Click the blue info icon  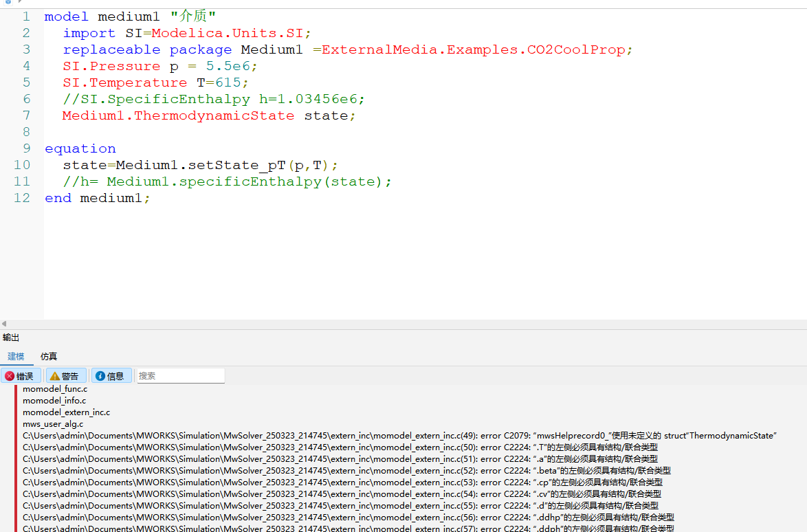(x=100, y=376)
